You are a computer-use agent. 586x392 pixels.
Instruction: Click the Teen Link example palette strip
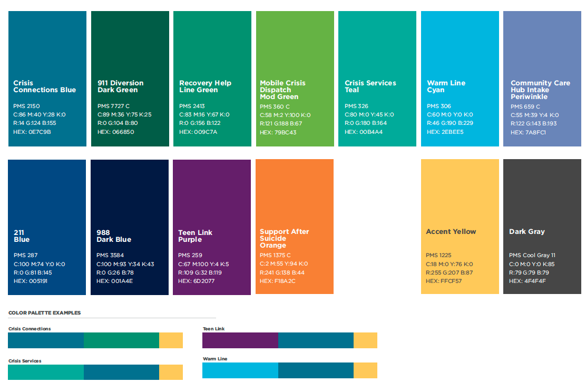point(290,340)
